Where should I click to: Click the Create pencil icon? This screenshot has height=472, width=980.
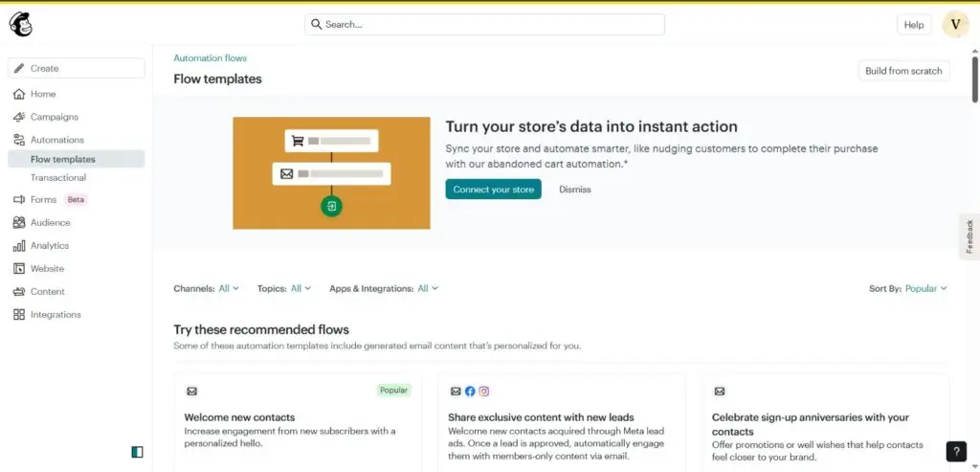19,69
